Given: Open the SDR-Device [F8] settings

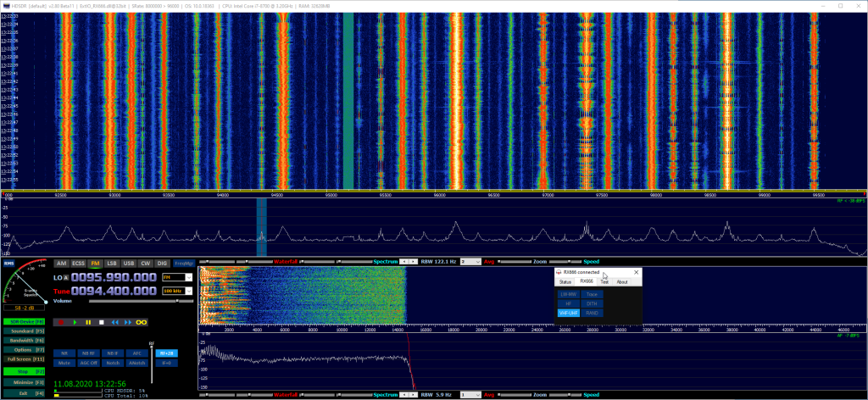Looking at the screenshot, I should point(24,322).
